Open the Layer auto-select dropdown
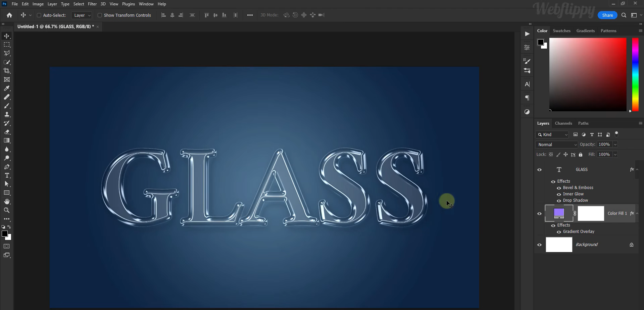 click(x=82, y=15)
